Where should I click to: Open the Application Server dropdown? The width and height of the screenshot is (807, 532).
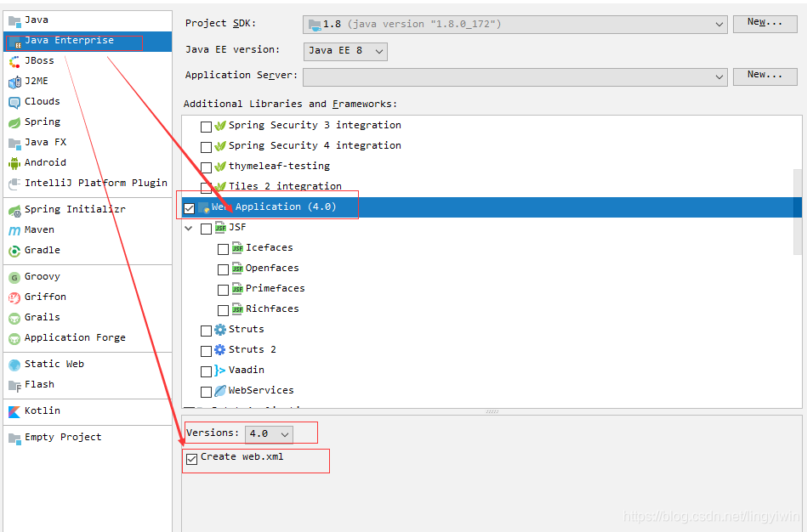coord(514,77)
